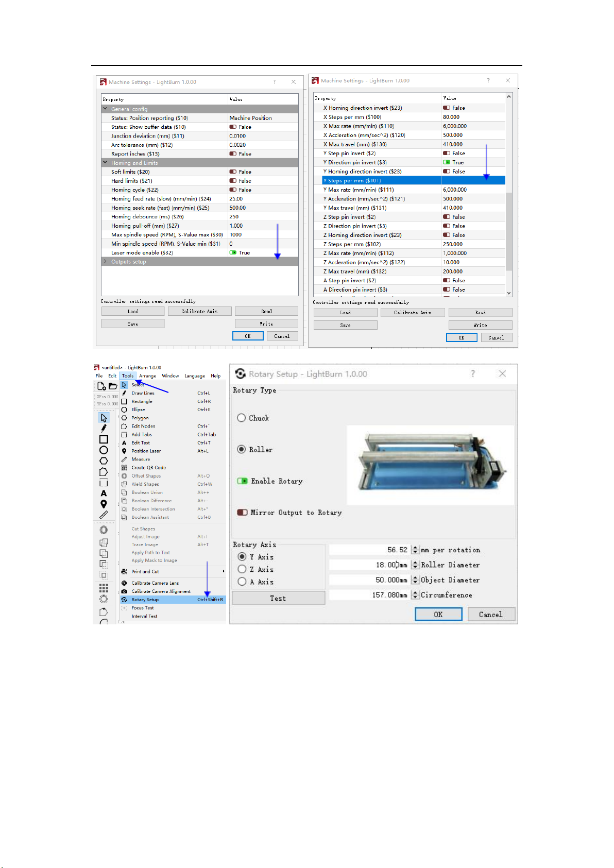Click the Boolean Intersection icon in left toolbar
The height and width of the screenshot is (868, 614).
(x=104, y=575)
